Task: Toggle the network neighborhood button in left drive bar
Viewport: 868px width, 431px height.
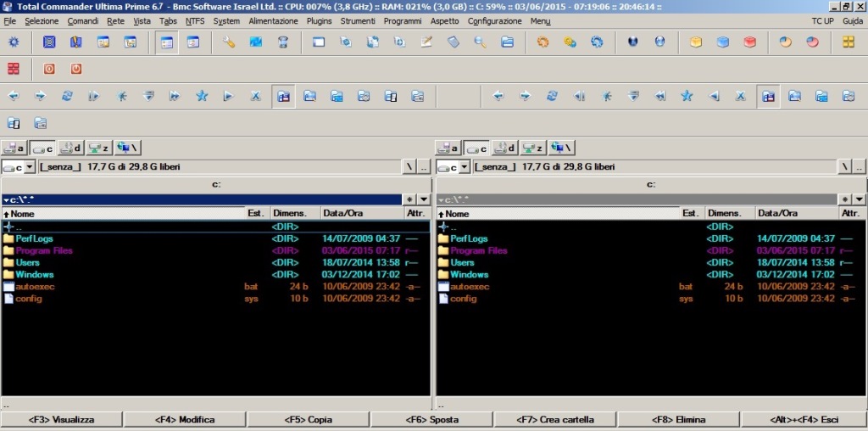Action: [128, 148]
